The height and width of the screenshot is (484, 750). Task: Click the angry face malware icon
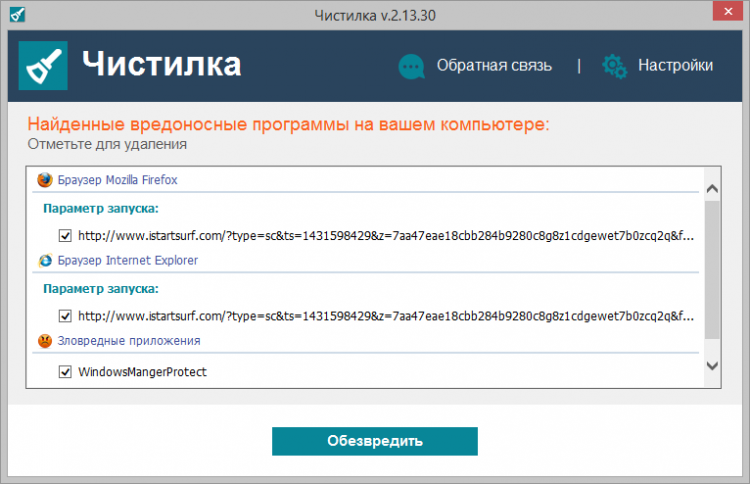pyautogui.click(x=44, y=341)
